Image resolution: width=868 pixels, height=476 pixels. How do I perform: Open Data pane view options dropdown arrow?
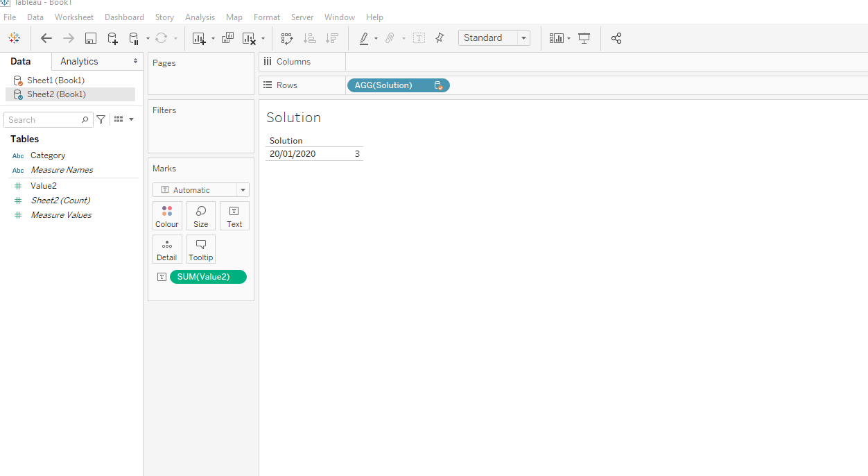coord(131,119)
